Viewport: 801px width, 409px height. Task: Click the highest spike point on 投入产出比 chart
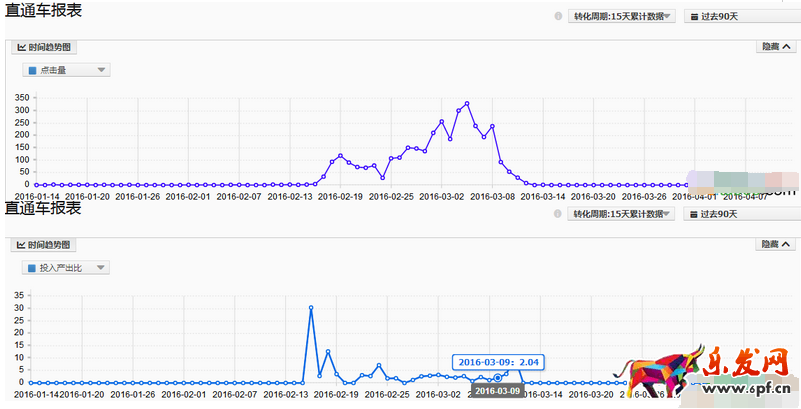tap(311, 308)
